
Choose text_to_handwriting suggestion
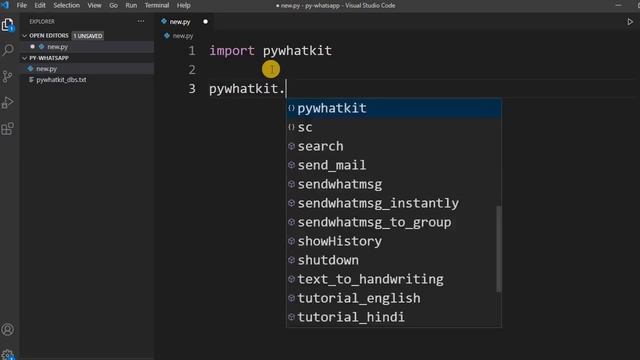pos(394,279)
